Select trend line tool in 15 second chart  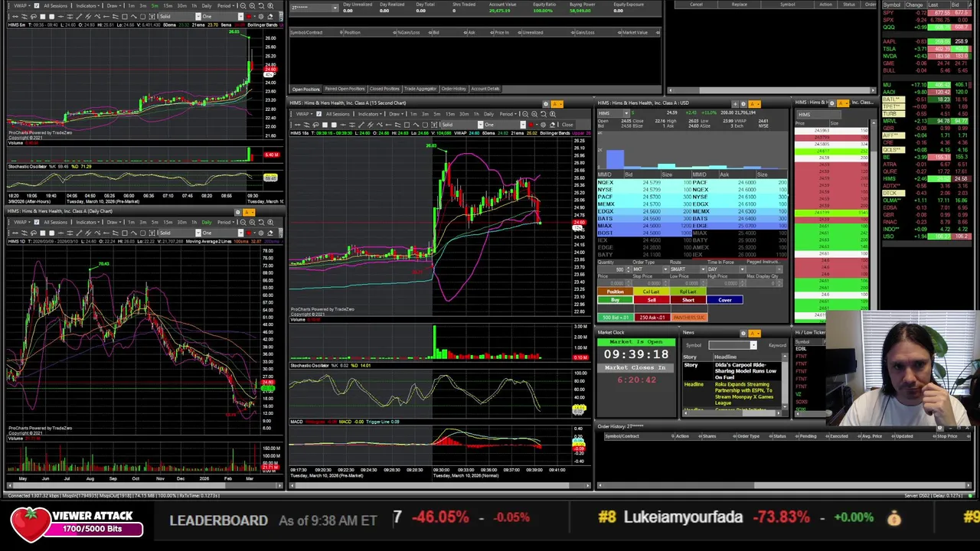tap(361, 125)
